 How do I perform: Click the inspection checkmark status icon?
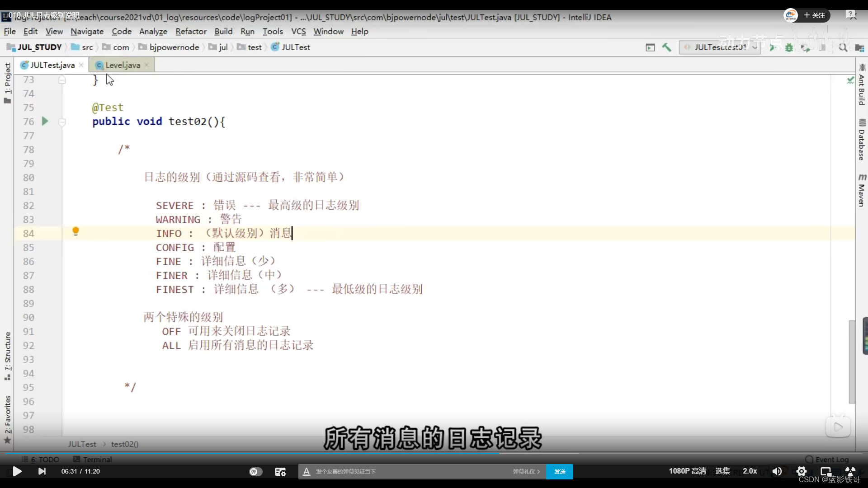(850, 80)
